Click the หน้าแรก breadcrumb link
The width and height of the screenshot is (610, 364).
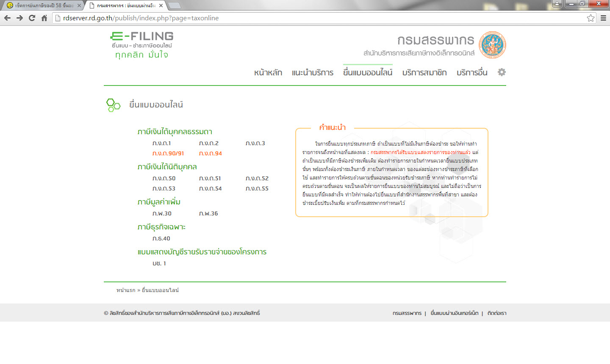click(126, 290)
